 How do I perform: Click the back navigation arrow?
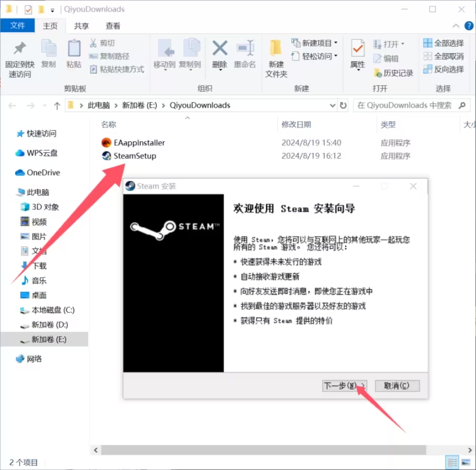(12, 106)
